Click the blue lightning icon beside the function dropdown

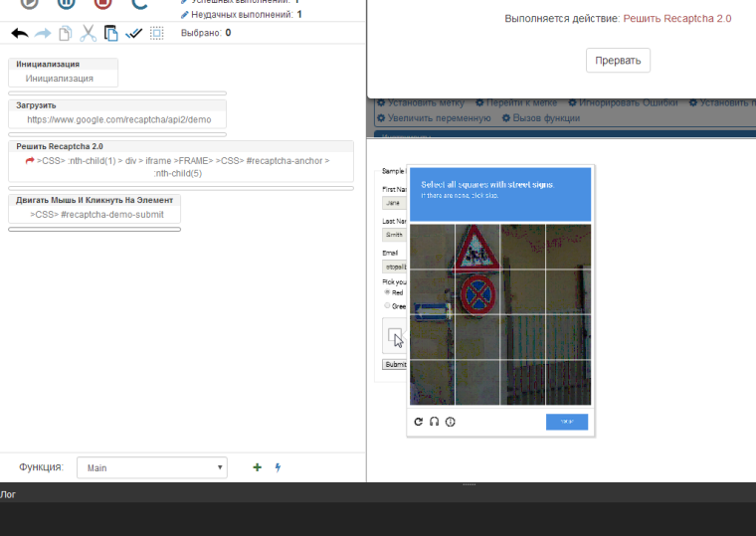click(x=278, y=467)
